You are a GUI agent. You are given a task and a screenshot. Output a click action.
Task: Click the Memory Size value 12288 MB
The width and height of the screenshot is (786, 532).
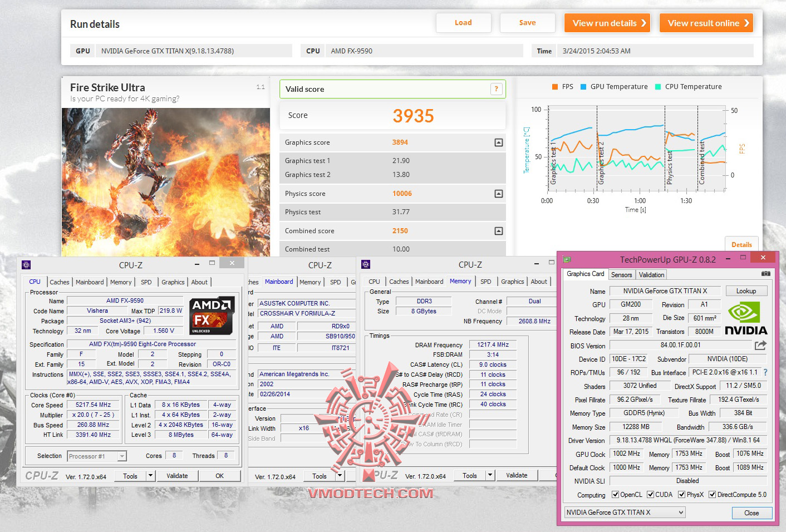coord(636,427)
